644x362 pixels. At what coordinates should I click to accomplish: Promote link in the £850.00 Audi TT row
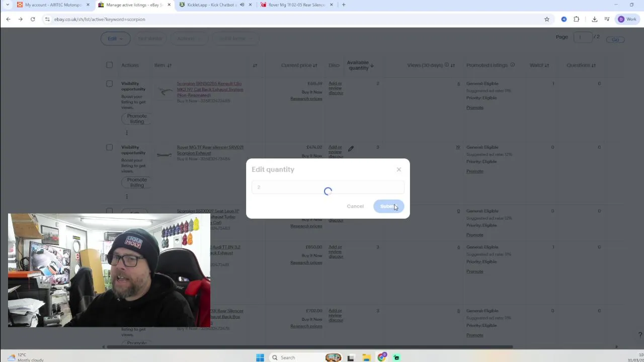point(474,271)
